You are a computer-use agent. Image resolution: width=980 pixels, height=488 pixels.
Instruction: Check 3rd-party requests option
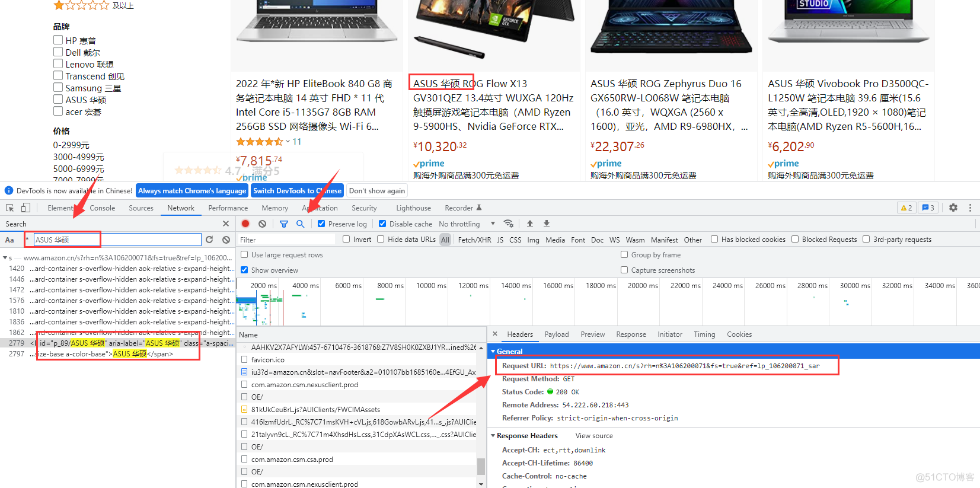coord(866,239)
